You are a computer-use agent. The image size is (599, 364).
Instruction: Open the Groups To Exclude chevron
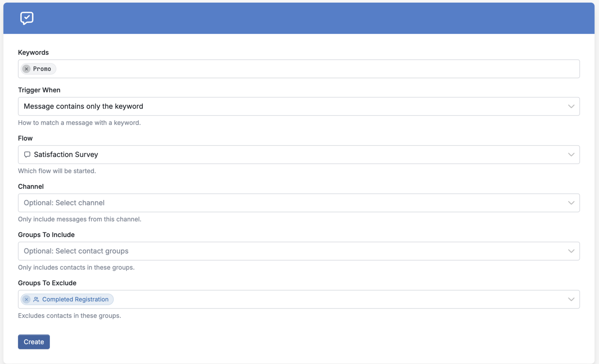(x=571, y=299)
